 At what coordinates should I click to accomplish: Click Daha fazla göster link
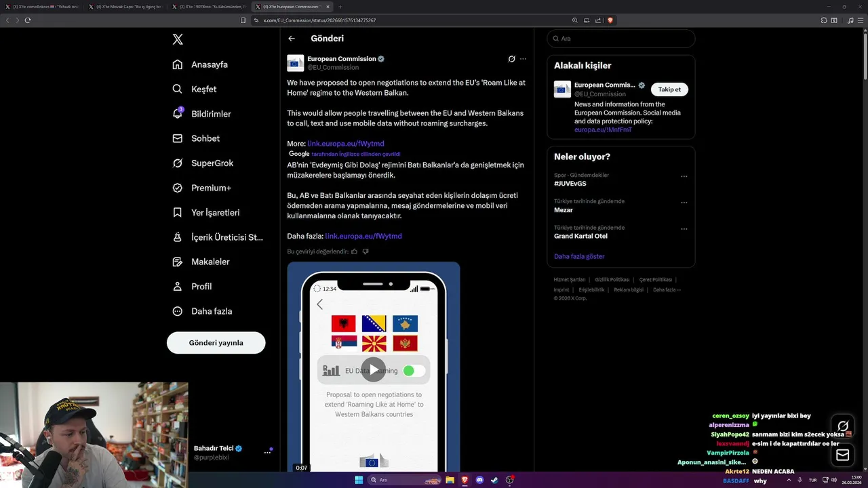coord(579,256)
